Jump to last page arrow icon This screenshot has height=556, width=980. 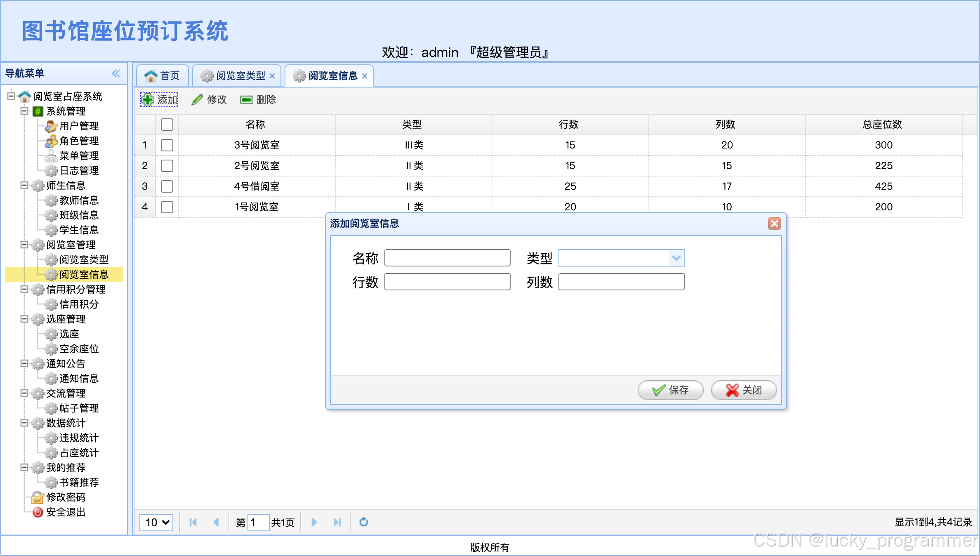337,522
